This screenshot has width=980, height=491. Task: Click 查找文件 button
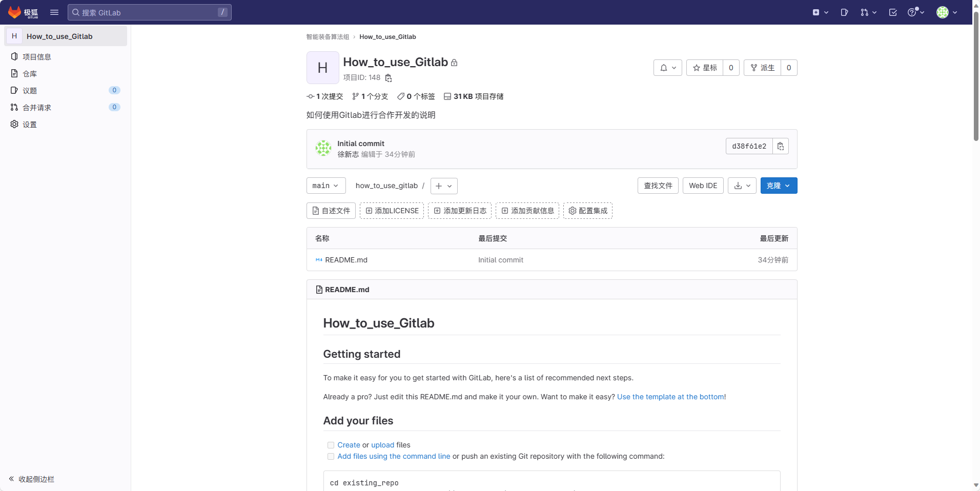(x=658, y=186)
